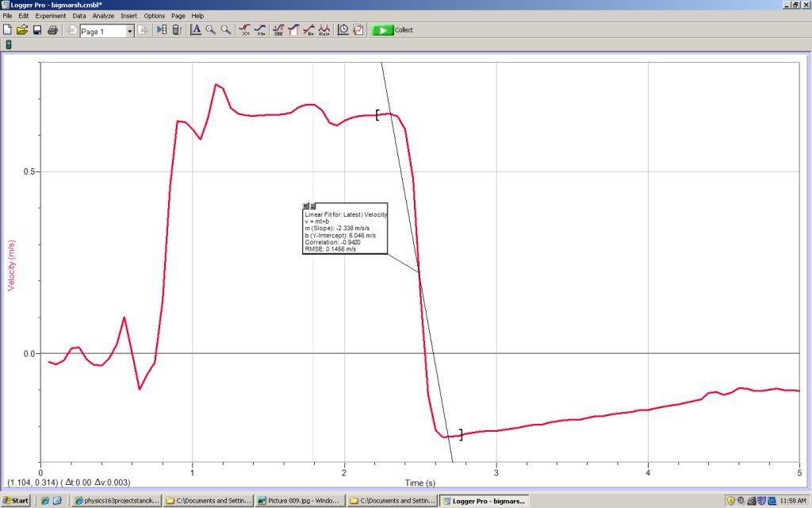Open the Statistics tool icon
Screen dimensions: 812x508
point(278,30)
